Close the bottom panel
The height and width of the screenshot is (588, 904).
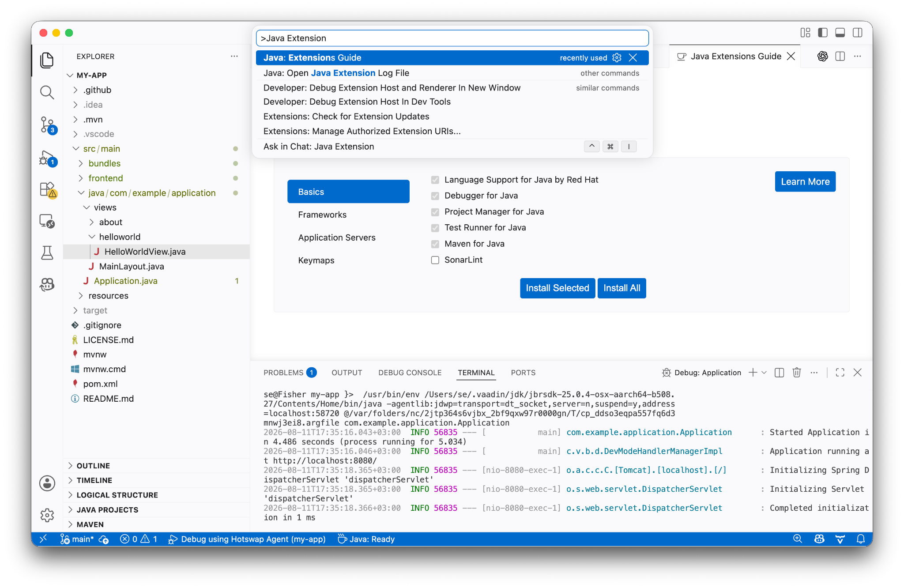[857, 373]
